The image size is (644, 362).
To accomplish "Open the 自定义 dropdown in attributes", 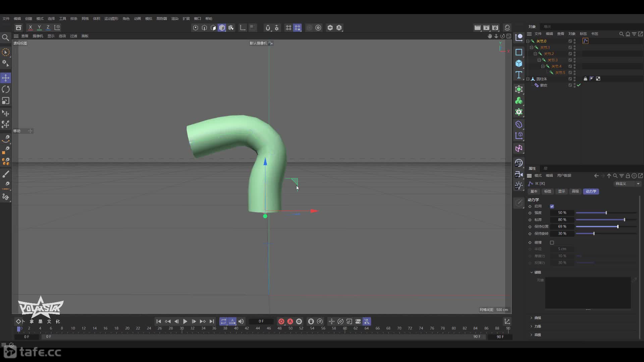I will coord(628,184).
